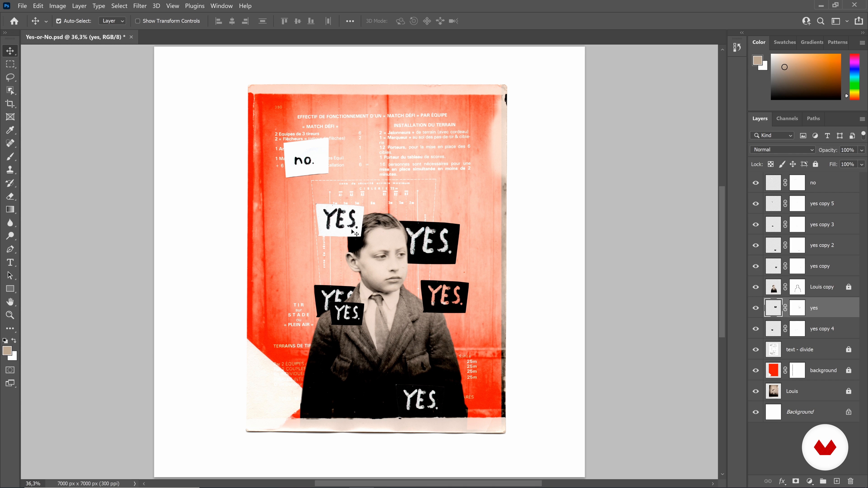Select the Eyedropper tool

click(10, 130)
